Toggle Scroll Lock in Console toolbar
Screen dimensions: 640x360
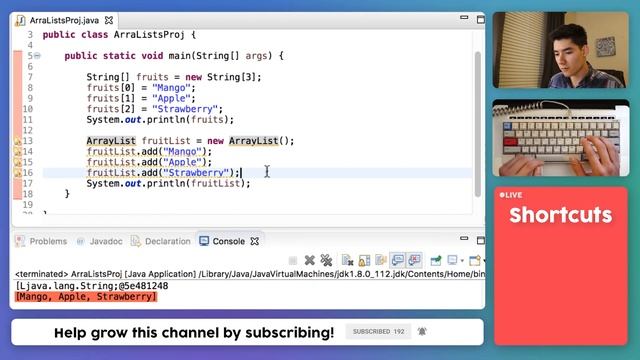click(x=364, y=260)
